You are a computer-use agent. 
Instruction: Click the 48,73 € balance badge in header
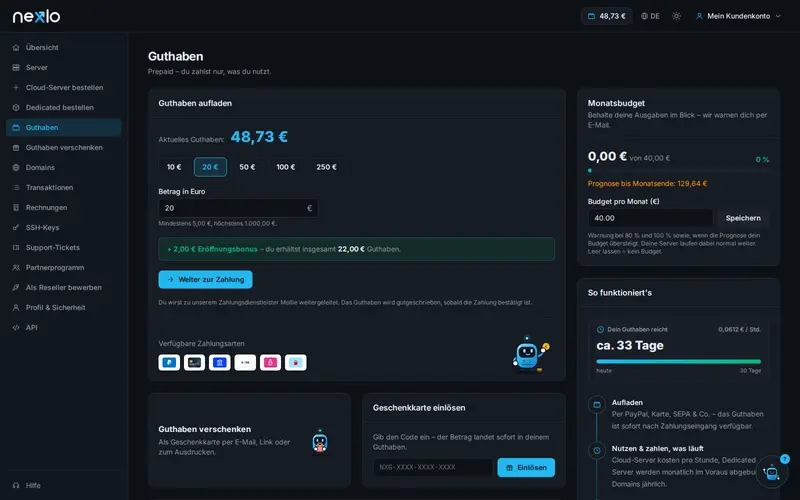click(x=607, y=16)
